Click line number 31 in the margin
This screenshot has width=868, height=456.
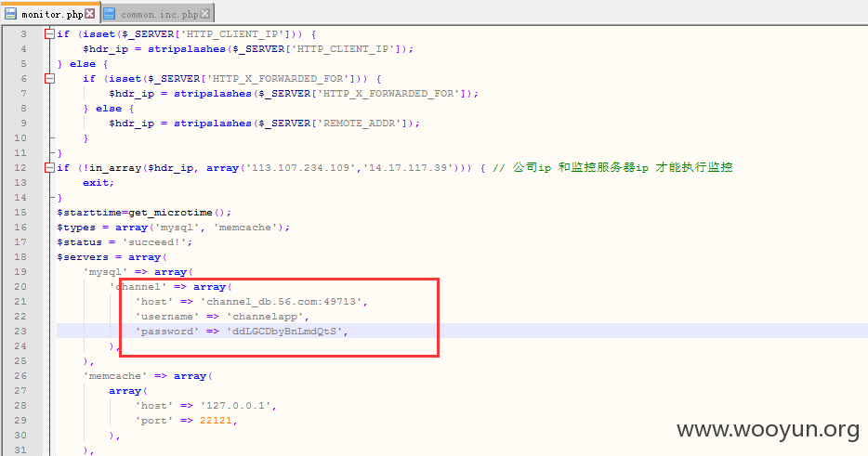pos(20,449)
